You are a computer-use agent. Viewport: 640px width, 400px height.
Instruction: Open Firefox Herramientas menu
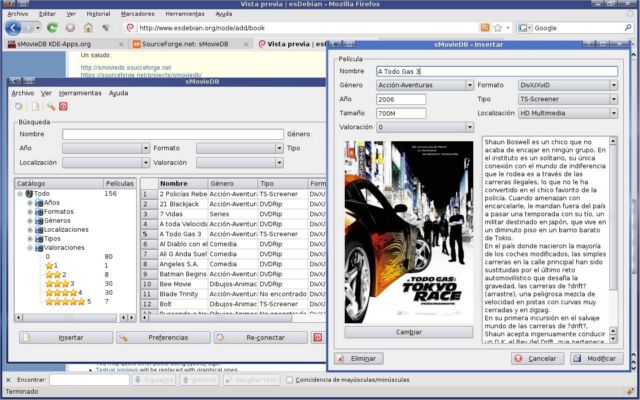pyautogui.click(x=184, y=13)
